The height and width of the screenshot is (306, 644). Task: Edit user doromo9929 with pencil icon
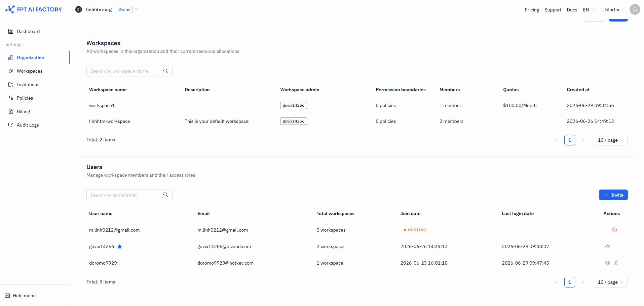click(615, 263)
